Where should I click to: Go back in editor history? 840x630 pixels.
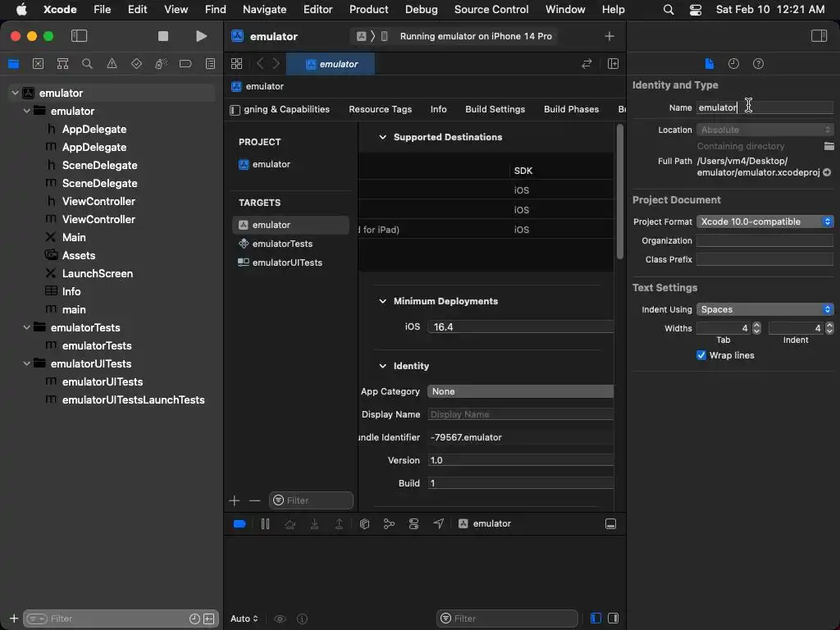click(260, 64)
